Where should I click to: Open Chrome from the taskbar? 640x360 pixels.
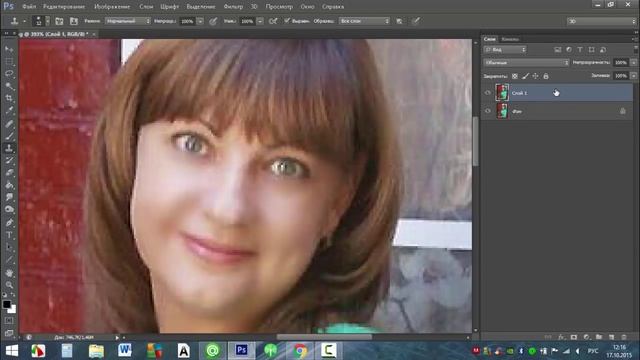click(x=300, y=351)
